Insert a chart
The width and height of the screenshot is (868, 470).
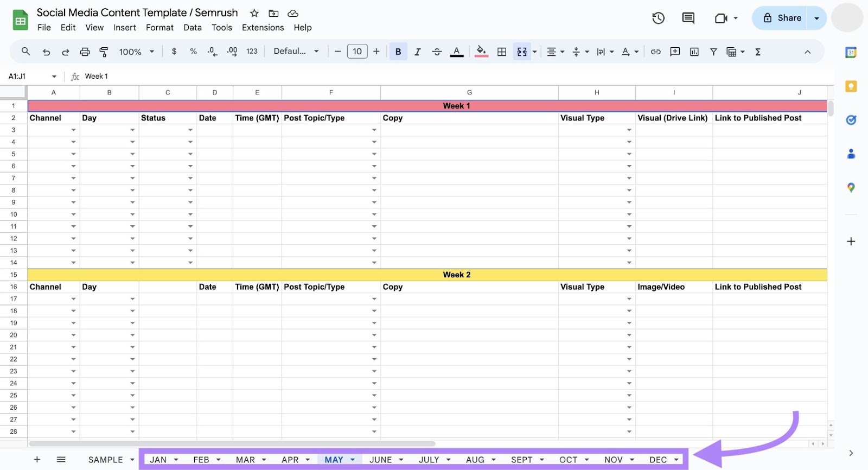tap(694, 52)
